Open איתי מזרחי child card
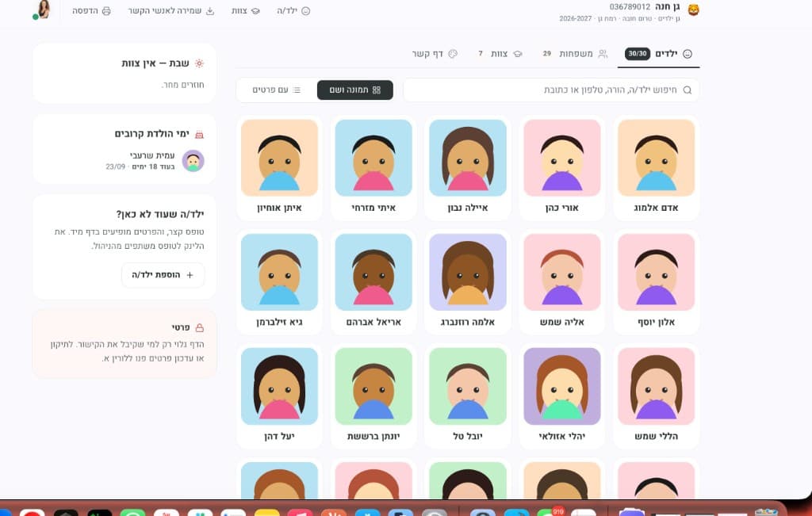The height and width of the screenshot is (516, 812). [373, 168]
